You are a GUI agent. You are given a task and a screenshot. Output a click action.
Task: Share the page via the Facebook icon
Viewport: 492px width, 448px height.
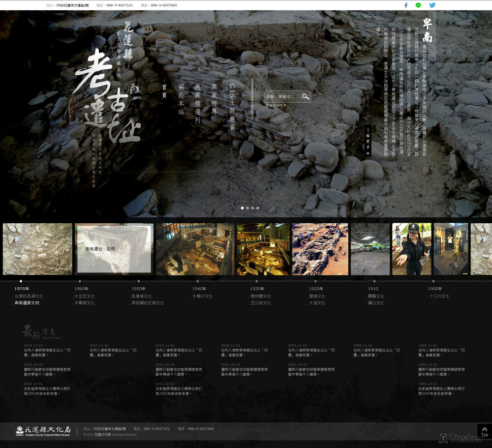(x=406, y=5)
